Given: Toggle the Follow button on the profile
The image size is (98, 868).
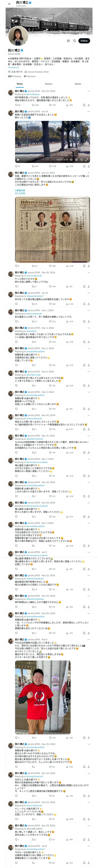Looking at the screenshot, I should (84, 41).
